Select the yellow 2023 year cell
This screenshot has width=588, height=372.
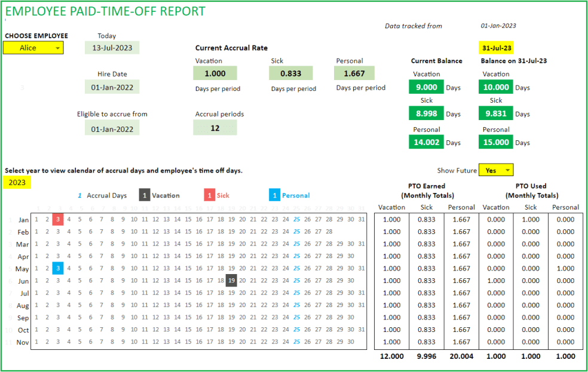coord(17,182)
